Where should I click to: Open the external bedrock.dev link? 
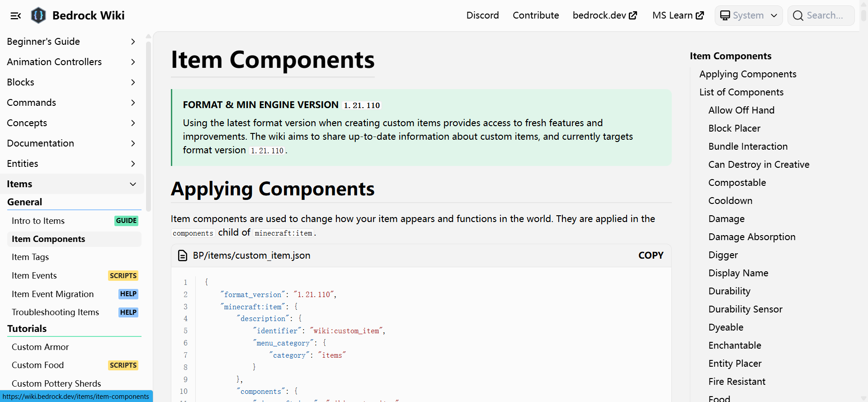[x=604, y=15]
